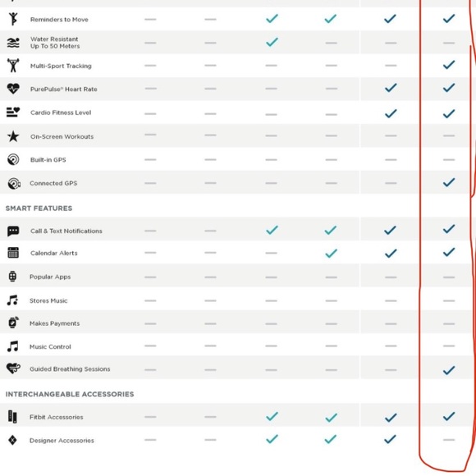Image resolution: width=476 pixels, height=476 pixels.
Task: Click the teal checkmark in Water Resistant row
Action: pyautogui.click(x=272, y=42)
